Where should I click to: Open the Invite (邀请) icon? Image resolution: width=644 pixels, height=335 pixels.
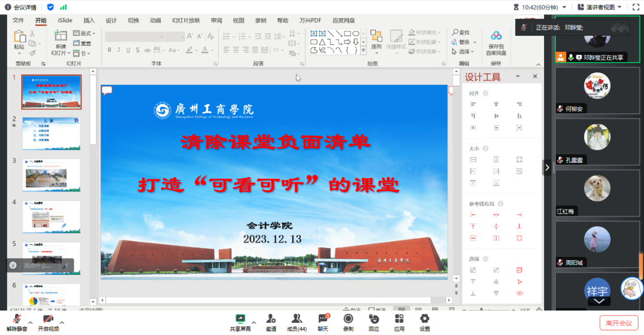click(271, 319)
